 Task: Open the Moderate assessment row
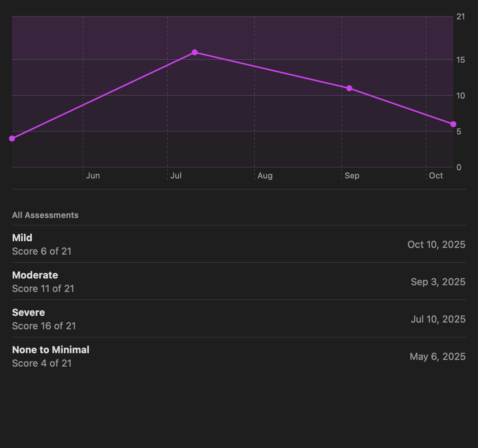pos(239,281)
